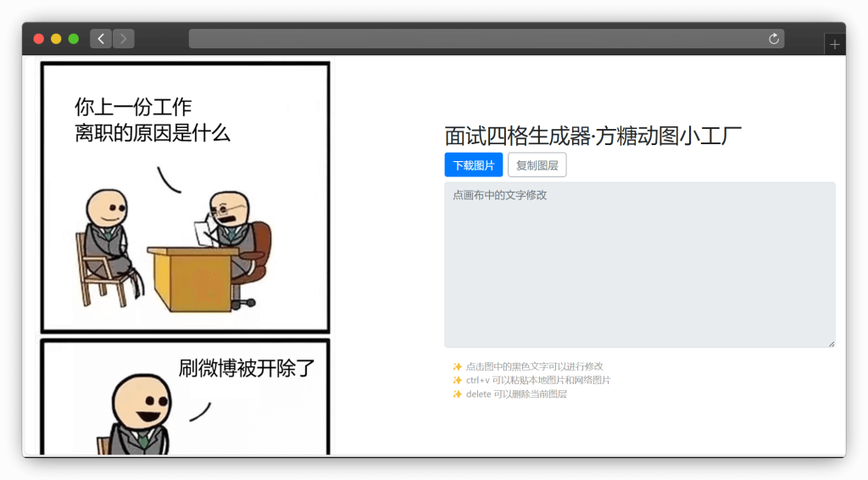Select canvas text 离职的原因是什么

pos(153,133)
